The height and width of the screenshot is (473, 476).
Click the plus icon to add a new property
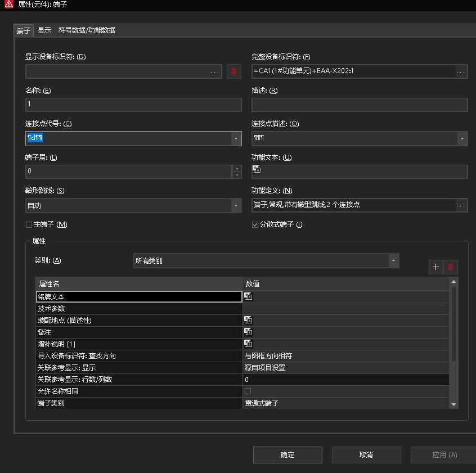pyautogui.click(x=435, y=267)
